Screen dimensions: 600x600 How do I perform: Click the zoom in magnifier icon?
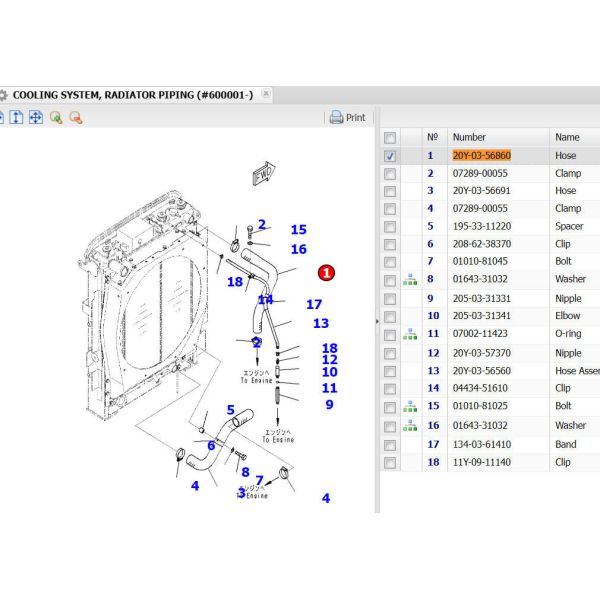click(x=56, y=117)
